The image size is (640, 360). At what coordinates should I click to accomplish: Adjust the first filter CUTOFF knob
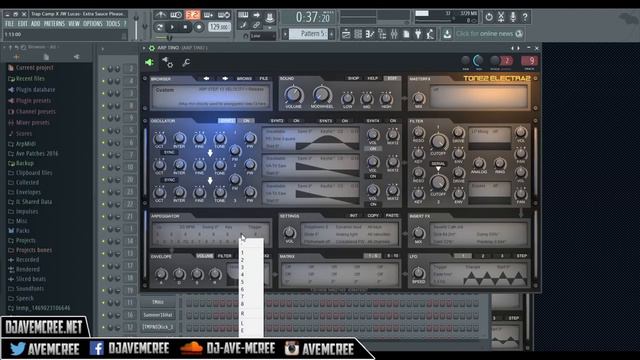click(x=438, y=142)
